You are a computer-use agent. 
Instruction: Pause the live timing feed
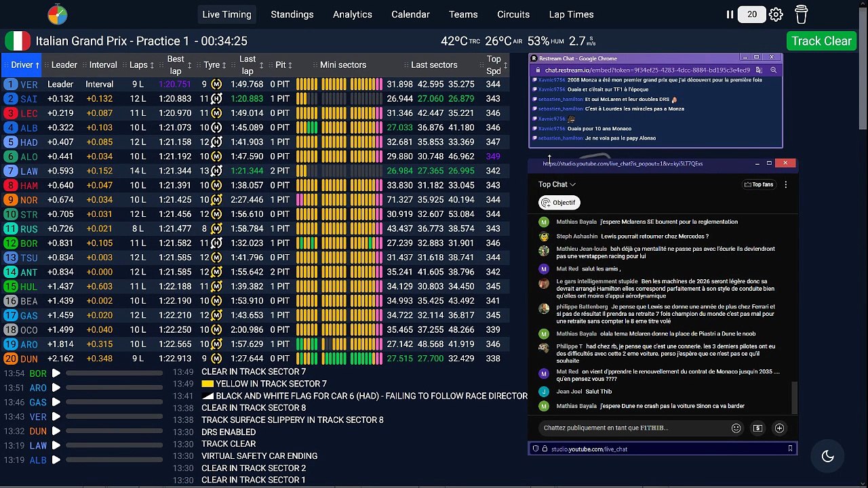pyautogui.click(x=730, y=14)
